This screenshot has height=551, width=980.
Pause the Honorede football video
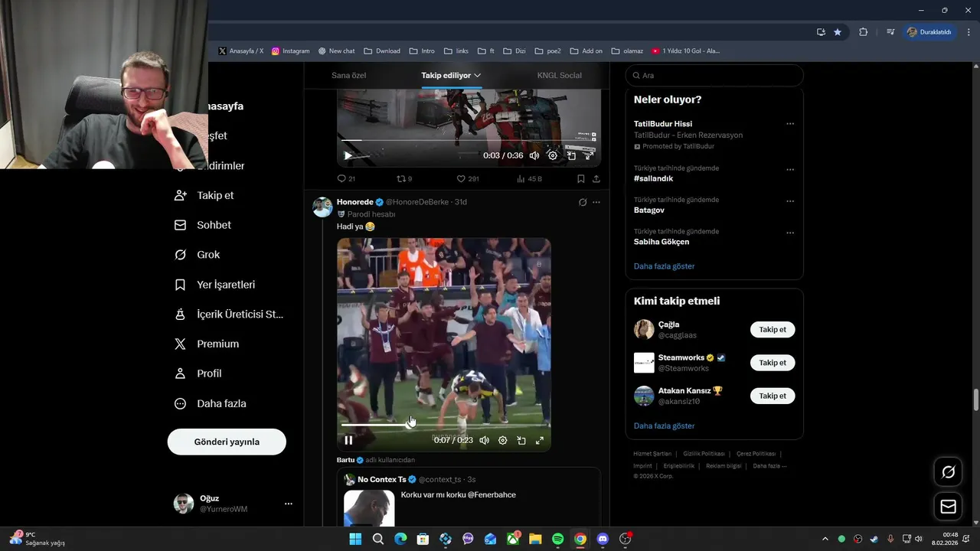point(348,440)
